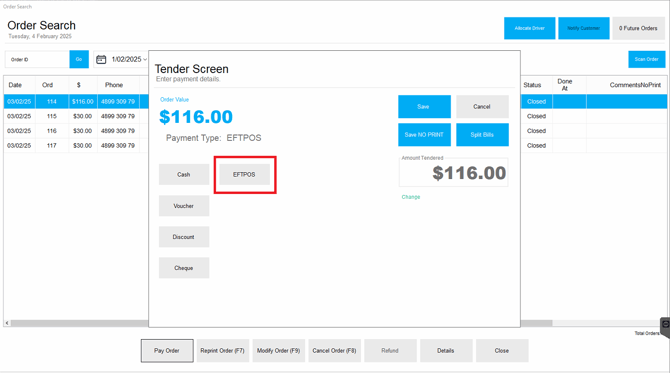The image size is (670, 373).
Task: Click Closed status of order 116
Action: click(x=536, y=131)
